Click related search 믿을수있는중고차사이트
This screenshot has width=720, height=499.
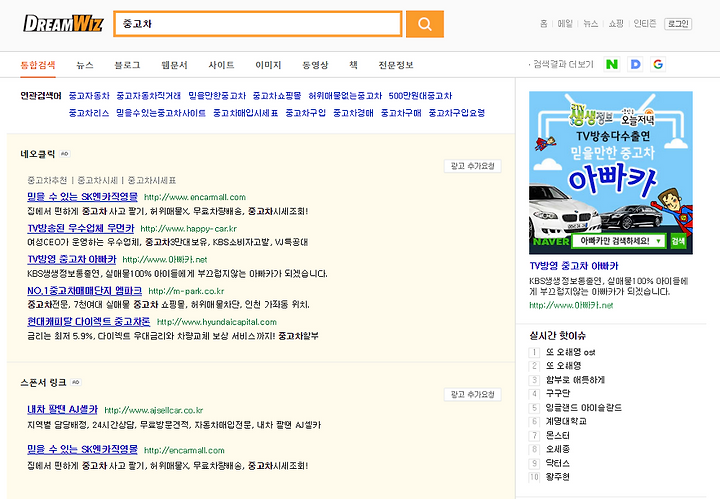pyautogui.click(x=161, y=113)
